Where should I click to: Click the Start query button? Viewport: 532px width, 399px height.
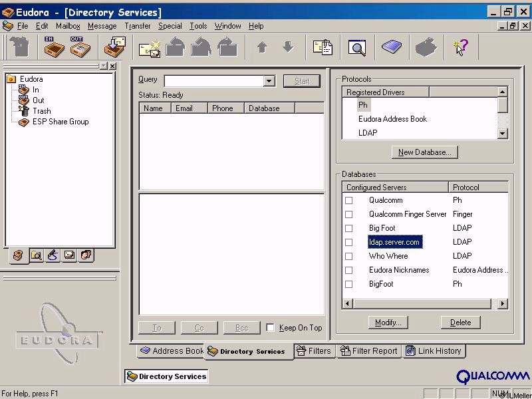[x=302, y=81]
